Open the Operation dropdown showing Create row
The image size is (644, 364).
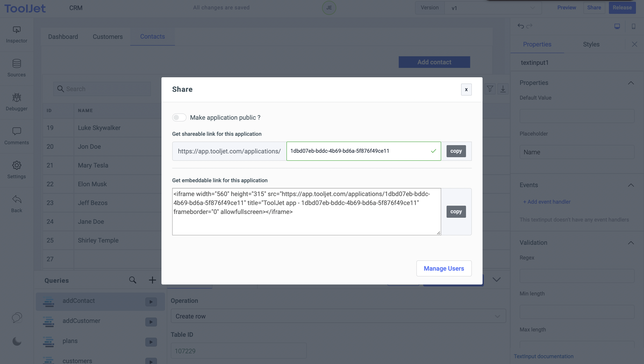[338, 316]
